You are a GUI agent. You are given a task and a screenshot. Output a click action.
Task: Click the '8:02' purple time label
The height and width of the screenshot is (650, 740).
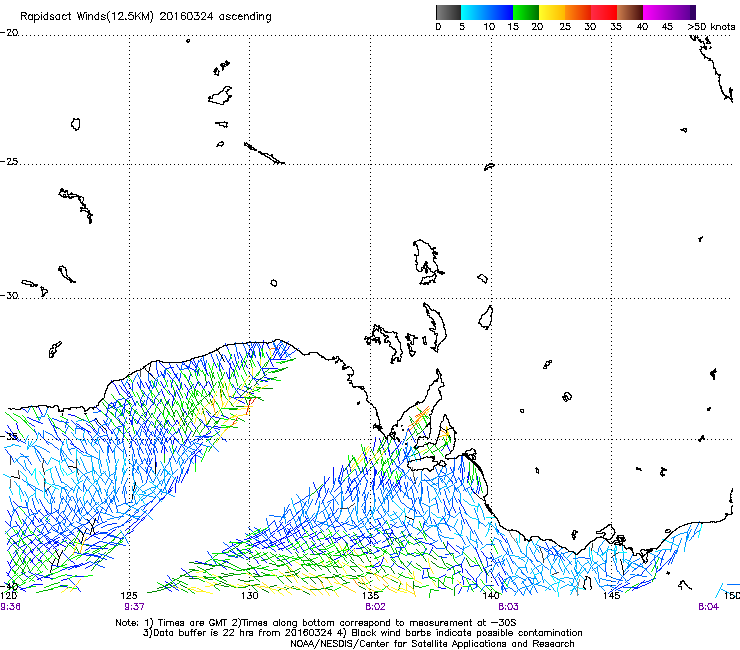pos(375,607)
